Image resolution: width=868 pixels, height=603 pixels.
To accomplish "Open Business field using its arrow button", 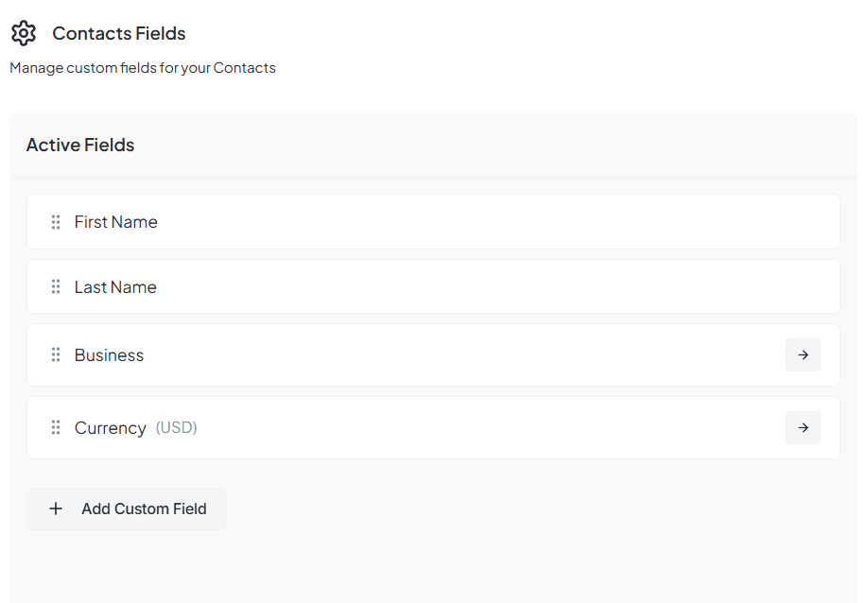I will point(803,355).
